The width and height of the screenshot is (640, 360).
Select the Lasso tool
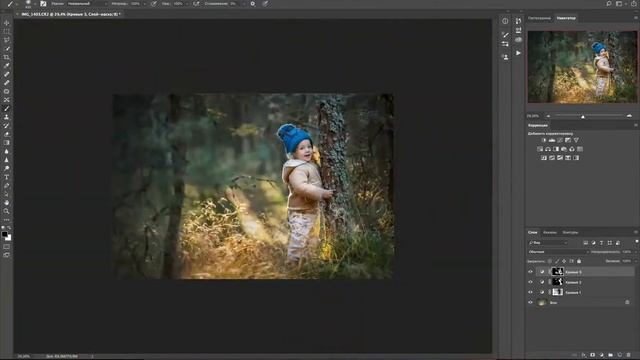[7, 40]
